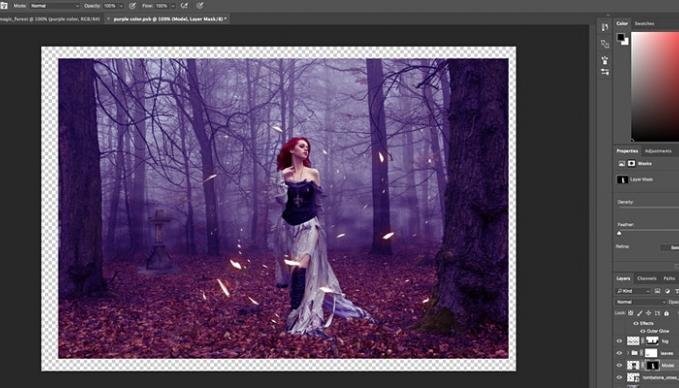Select the fog layer name
This screenshot has width=679, height=388.
point(665,342)
